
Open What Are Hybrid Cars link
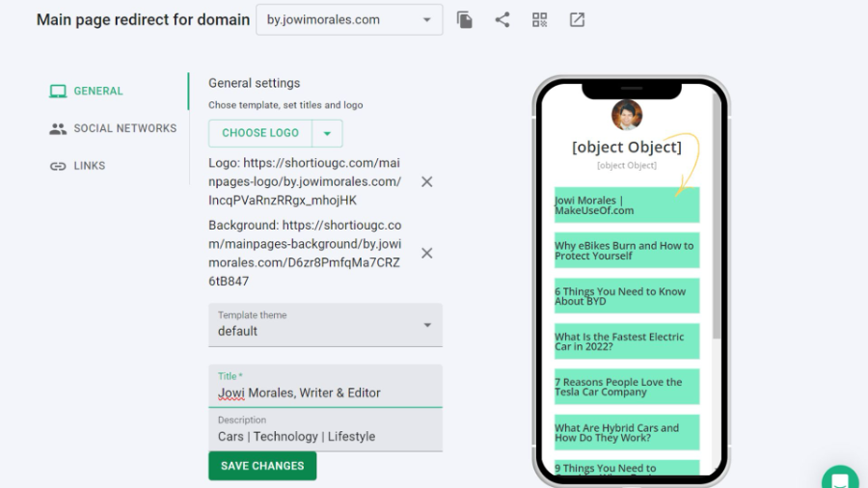pos(627,433)
